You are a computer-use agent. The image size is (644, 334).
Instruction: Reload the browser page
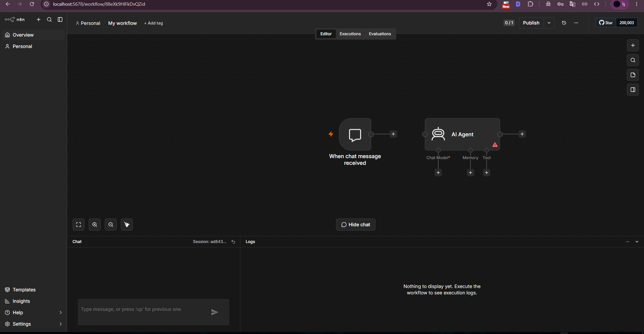coord(32,4)
